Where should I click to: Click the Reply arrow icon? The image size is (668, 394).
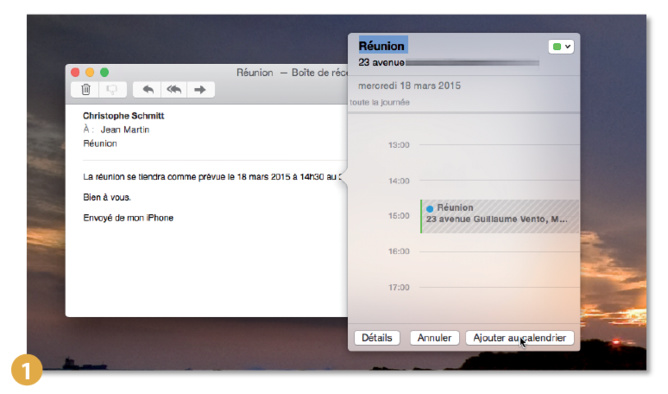(x=147, y=89)
